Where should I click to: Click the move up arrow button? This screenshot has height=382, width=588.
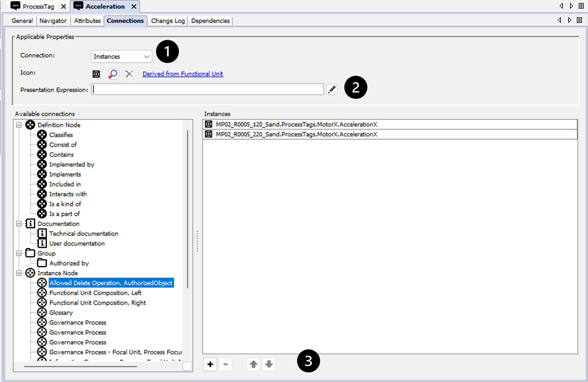253,364
